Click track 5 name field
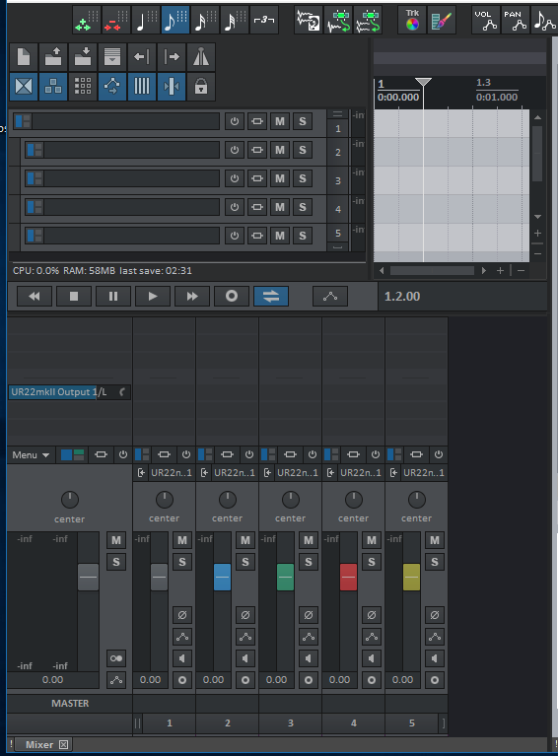The height and width of the screenshot is (756, 558). [132, 236]
